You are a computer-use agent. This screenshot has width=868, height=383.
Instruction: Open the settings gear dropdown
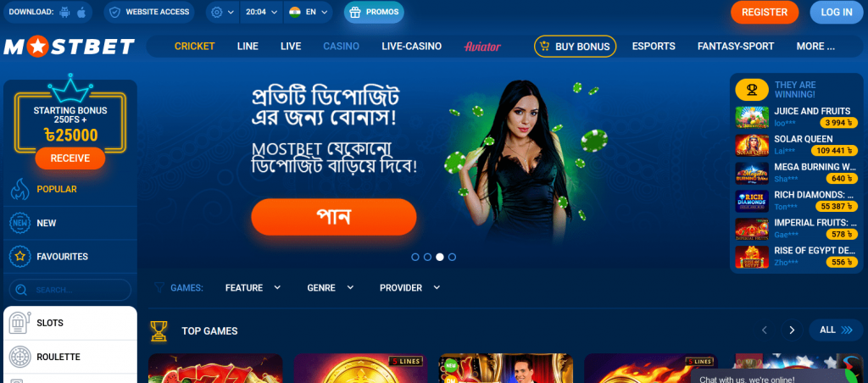pyautogui.click(x=223, y=12)
